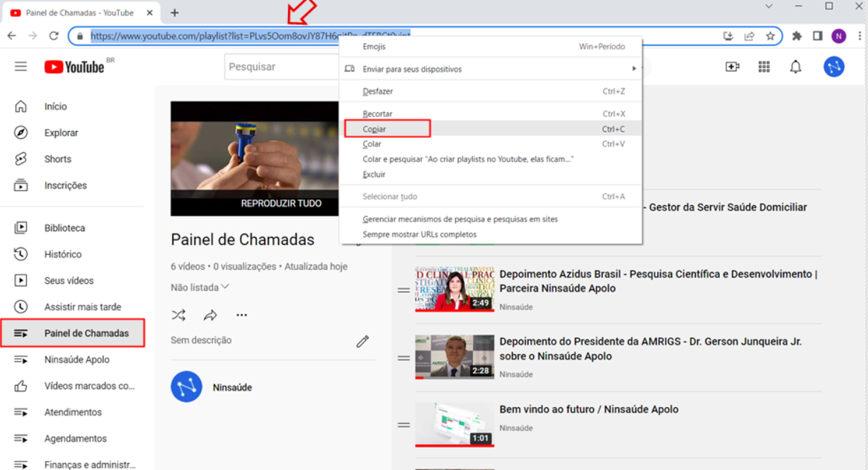
Task: Choose Desfazer in the context menu
Action: point(491,91)
